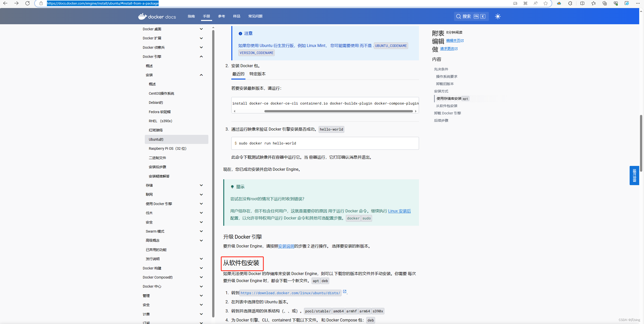Viewport: 644px width, 324px height.
Task: Switch to the 最近的 tab
Action: coord(238,74)
